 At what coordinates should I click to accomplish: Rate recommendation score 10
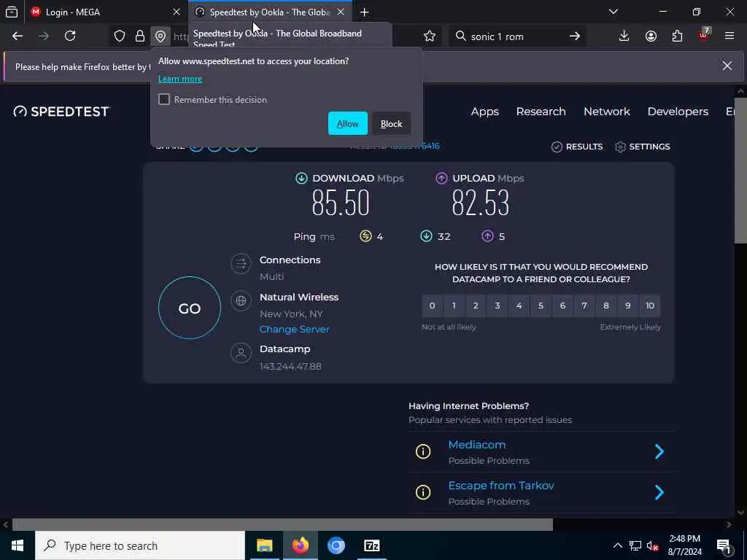pos(650,306)
